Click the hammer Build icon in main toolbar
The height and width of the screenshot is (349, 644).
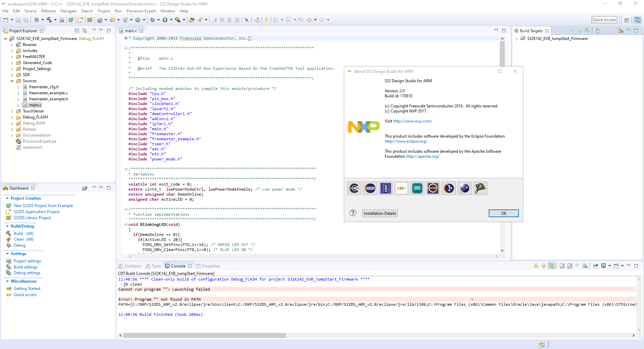tap(49, 20)
